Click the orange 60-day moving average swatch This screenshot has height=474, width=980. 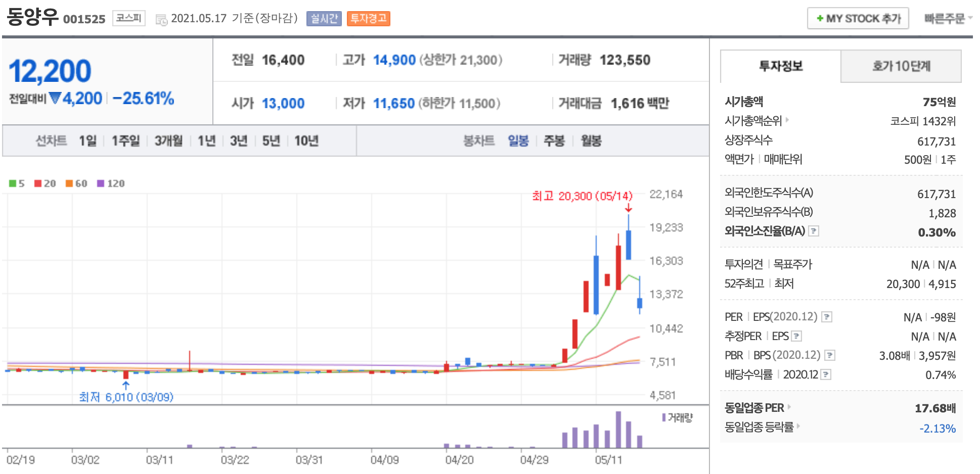pyautogui.click(x=69, y=183)
